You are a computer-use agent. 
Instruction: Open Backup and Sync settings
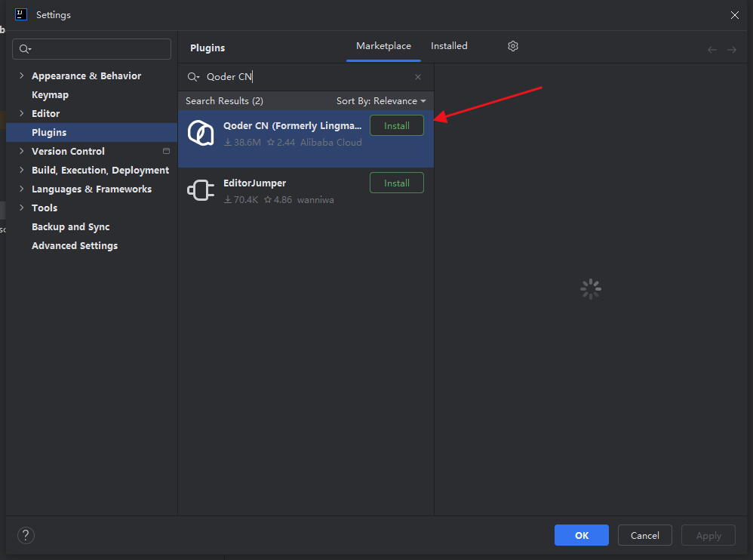click(x=71, y=226)
